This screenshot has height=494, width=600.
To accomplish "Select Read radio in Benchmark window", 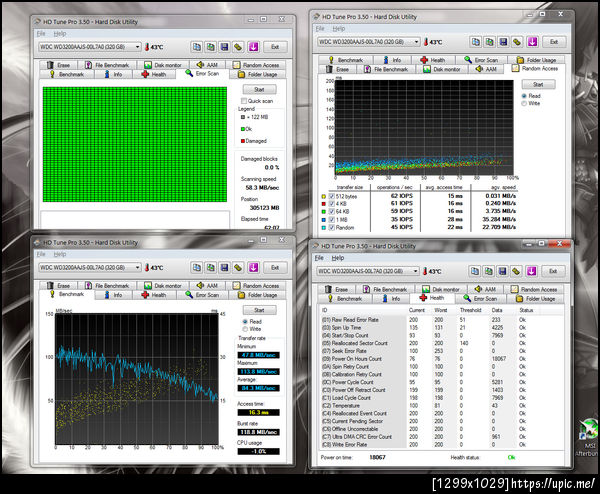I will (x=245, y=322).
